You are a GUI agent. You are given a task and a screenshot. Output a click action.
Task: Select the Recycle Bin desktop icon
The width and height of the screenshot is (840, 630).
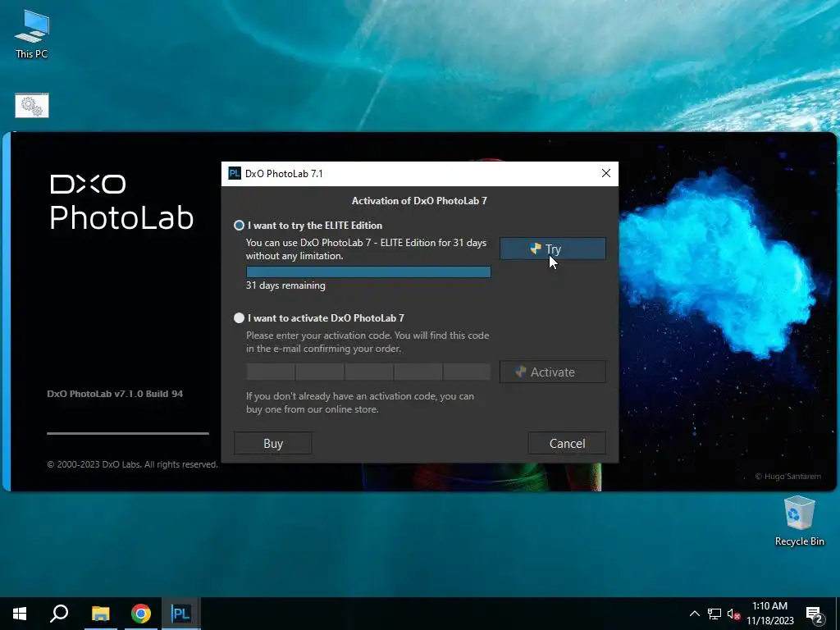[x=799, y=521]
